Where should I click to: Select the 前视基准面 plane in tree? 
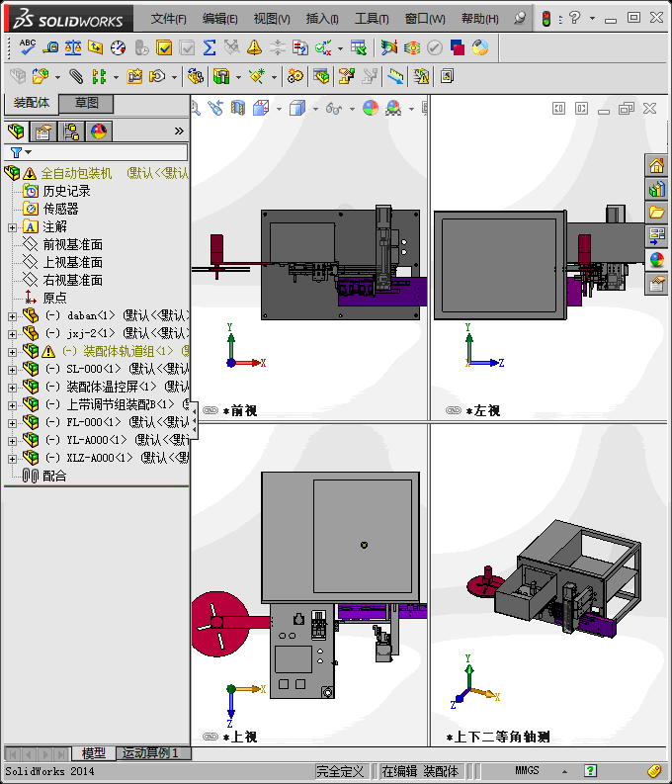(72, 244)
